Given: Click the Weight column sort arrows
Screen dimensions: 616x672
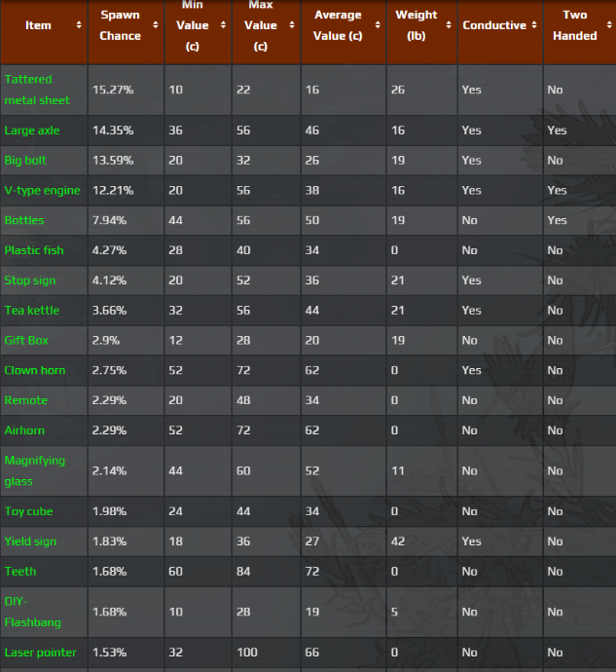Looking at the screenshot, I should tap(446, 25).
